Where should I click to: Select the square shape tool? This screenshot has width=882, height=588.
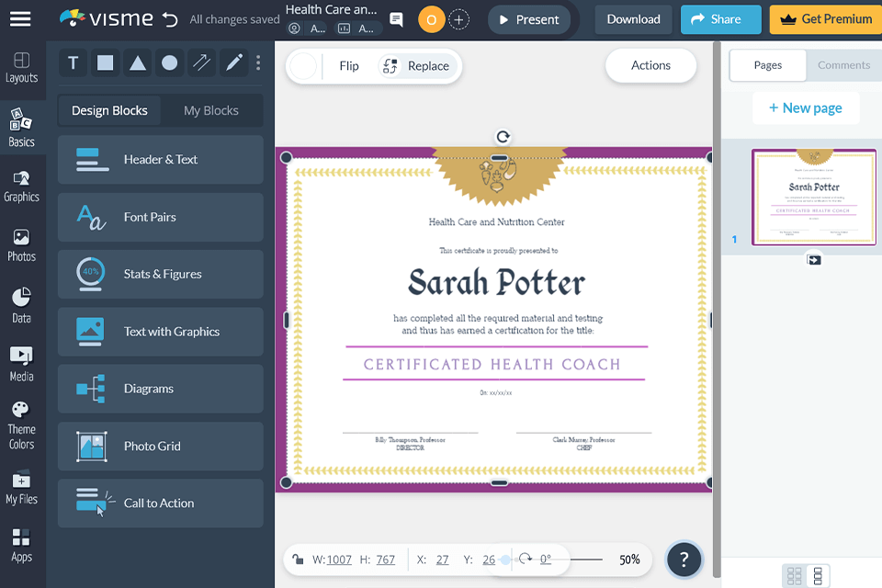click(105, 62)
